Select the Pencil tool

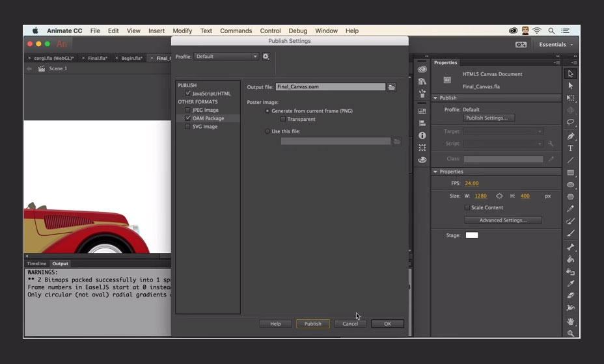[x=571, y=209]
